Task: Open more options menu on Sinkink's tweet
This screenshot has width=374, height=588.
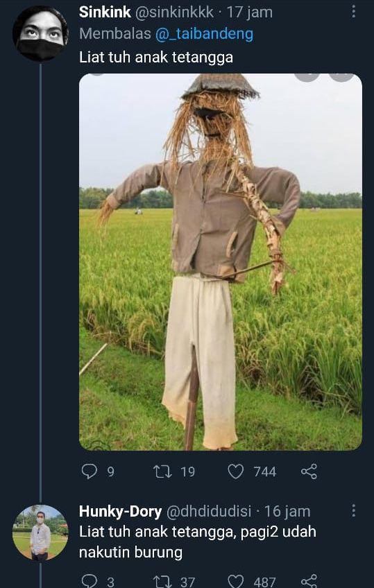Action: [353, 11]
